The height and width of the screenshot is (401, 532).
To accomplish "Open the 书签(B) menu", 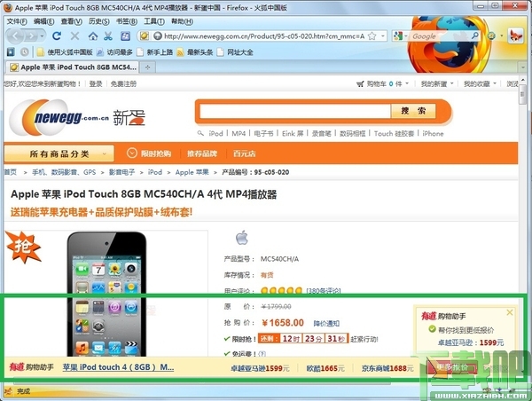I will pyautogui.click(x=127, y=21).
